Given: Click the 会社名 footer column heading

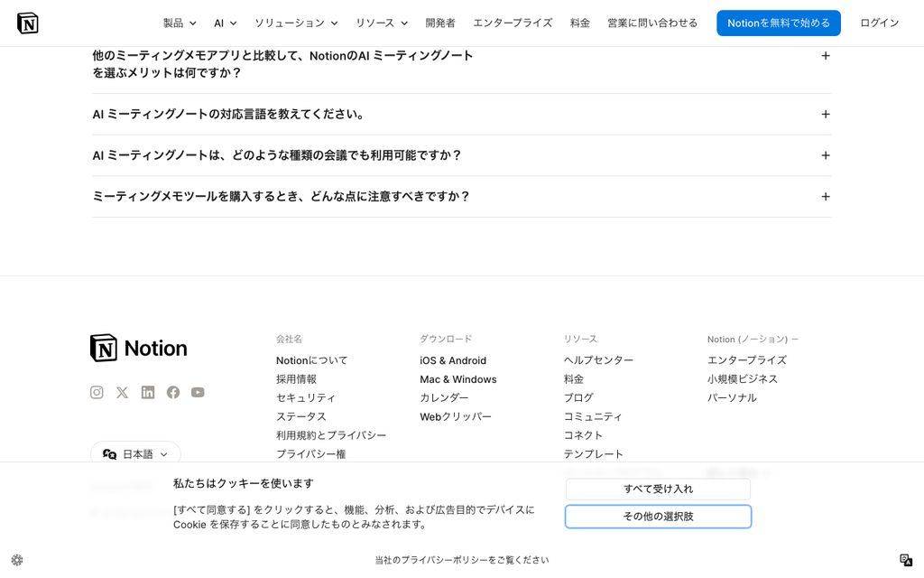Looking at the screenshot, I should (x=289, y=340).
